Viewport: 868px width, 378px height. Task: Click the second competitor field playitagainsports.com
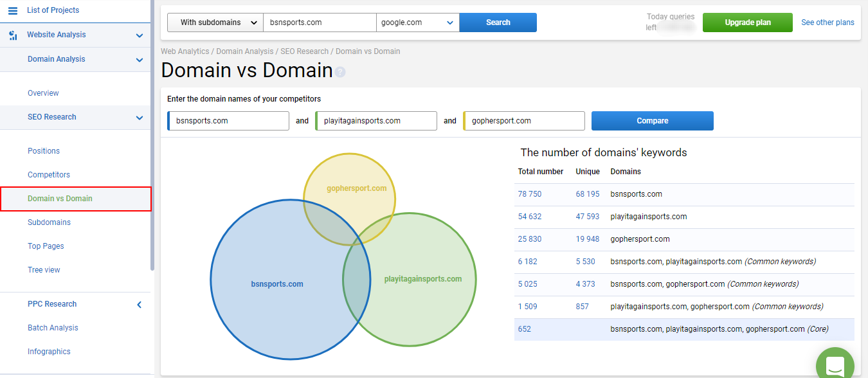pyautogui.click(x=376, y=121)
